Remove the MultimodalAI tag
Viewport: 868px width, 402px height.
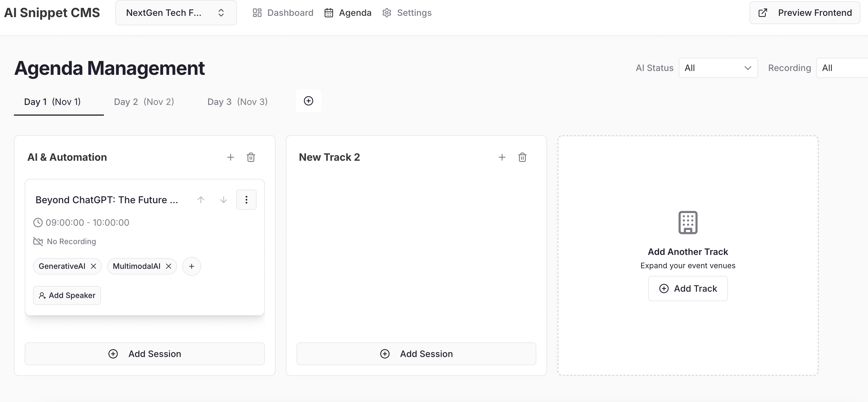(169, 266)
